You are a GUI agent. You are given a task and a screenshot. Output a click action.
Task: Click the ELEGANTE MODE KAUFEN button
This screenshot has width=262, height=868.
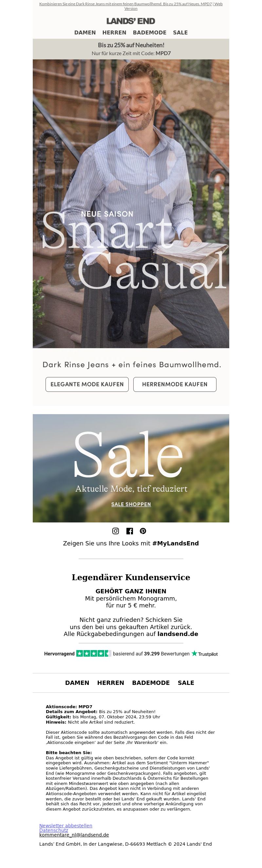pos(87,384)
